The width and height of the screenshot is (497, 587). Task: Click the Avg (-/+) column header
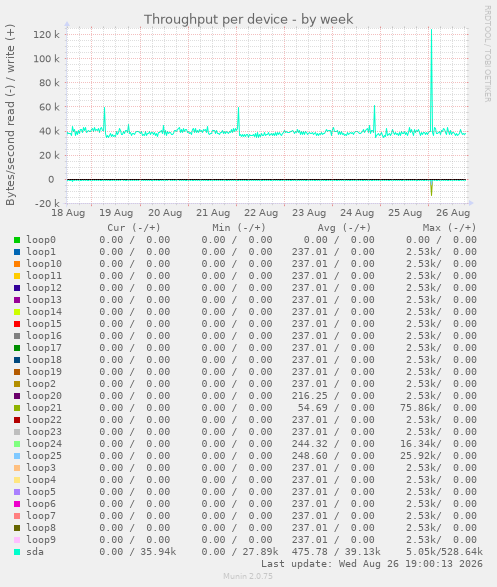(x=344, y=228)
